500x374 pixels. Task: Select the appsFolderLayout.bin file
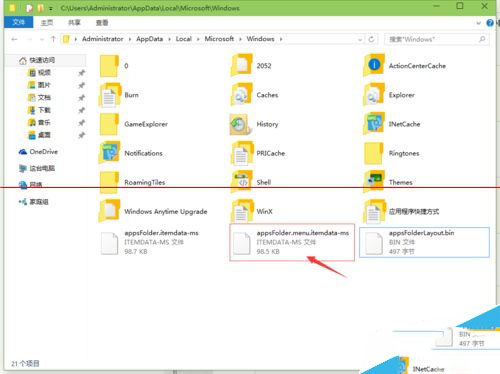[424, 242]
